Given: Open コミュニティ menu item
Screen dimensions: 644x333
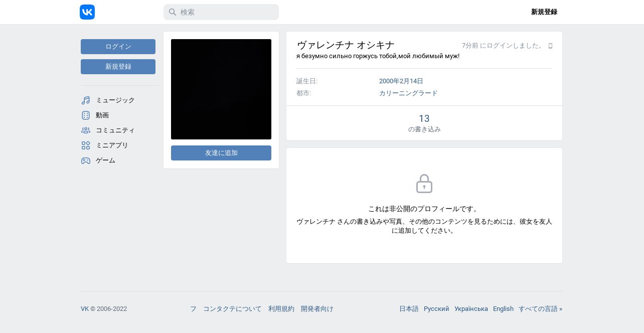Looking at the screenshot, I should [x=118, y=130].
